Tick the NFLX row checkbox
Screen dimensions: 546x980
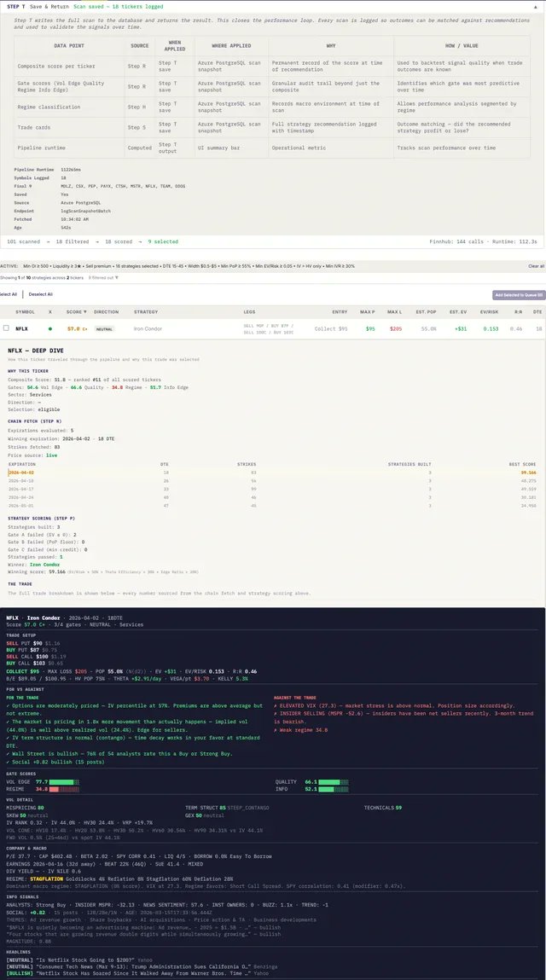click(6, 328)
